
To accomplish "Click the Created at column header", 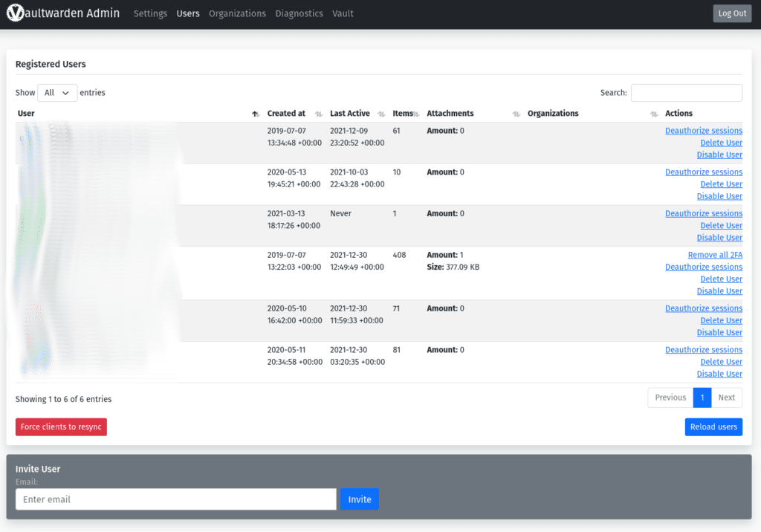I will (286, 114).
